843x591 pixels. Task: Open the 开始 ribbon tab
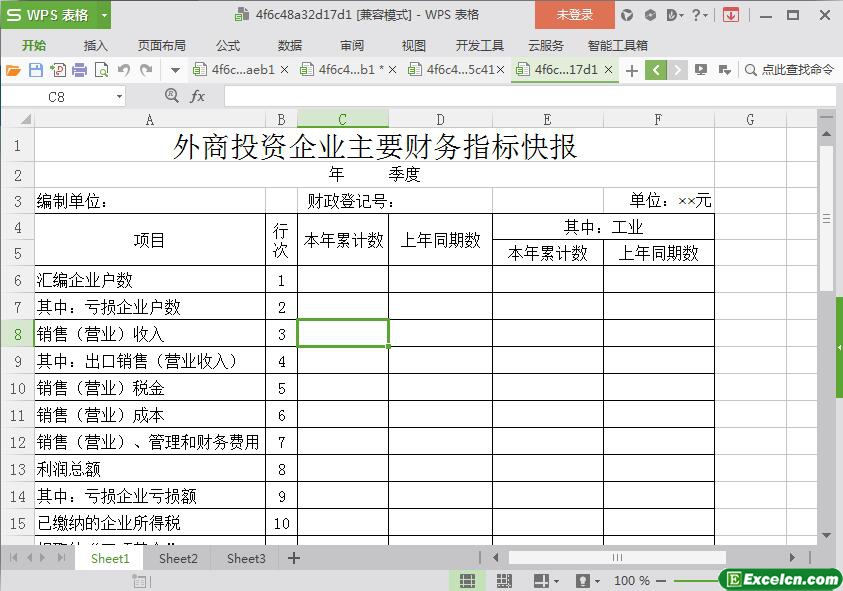click(34, 46)
